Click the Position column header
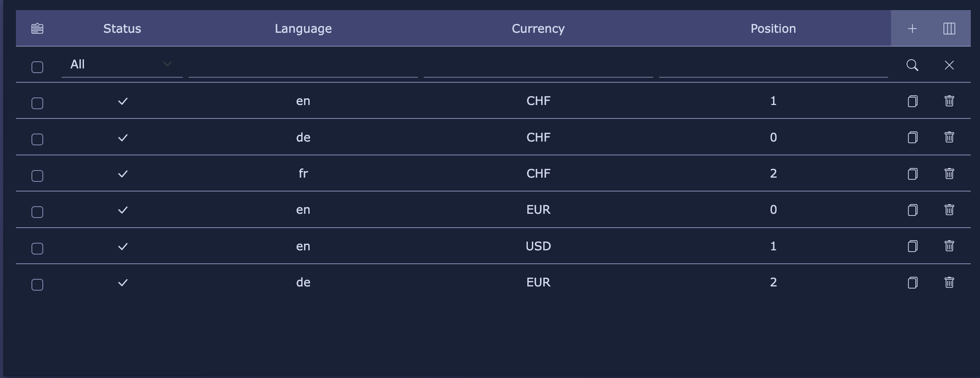Screen dimensions: 980x378 point(773,29)
